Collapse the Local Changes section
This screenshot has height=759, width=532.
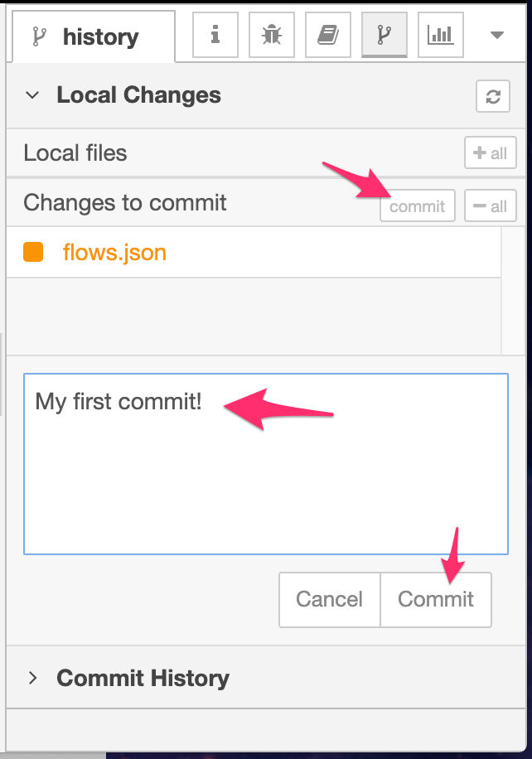[x=32, y=94]
